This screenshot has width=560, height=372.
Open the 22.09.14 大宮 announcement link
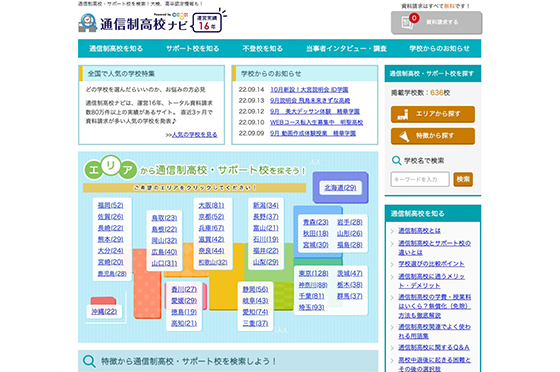(x=309, y=90)
